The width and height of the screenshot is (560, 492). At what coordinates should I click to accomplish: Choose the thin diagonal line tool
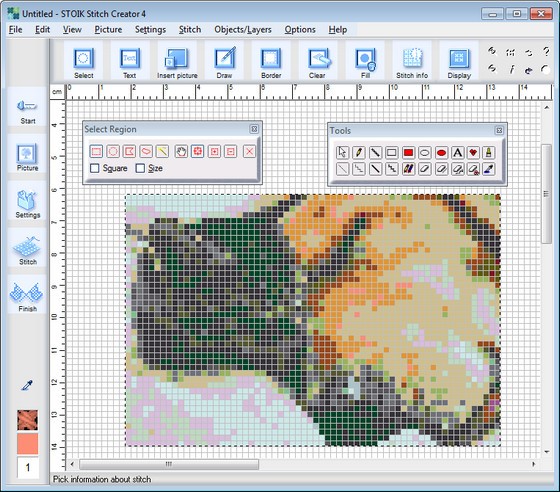[x=342, y=169]
